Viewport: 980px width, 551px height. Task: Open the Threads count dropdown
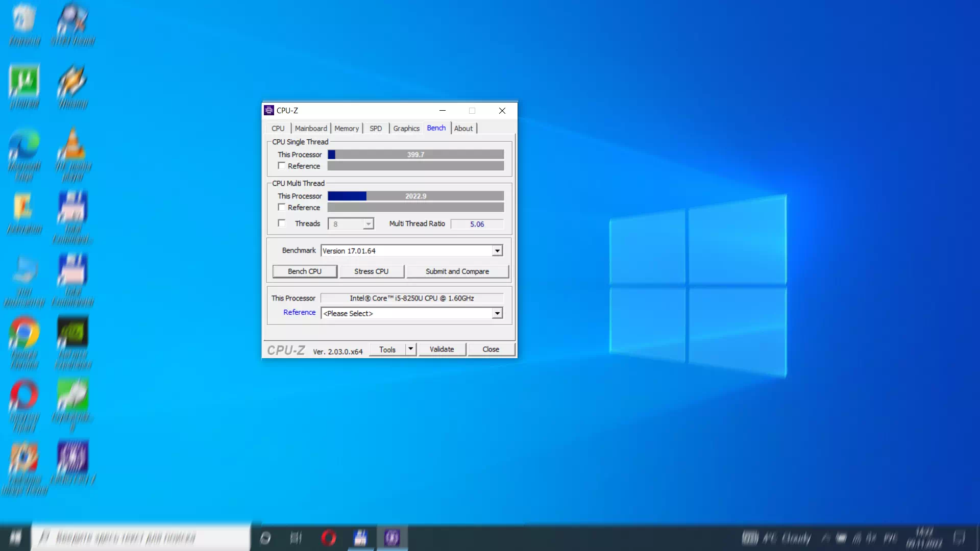click(x=369, y=223)
